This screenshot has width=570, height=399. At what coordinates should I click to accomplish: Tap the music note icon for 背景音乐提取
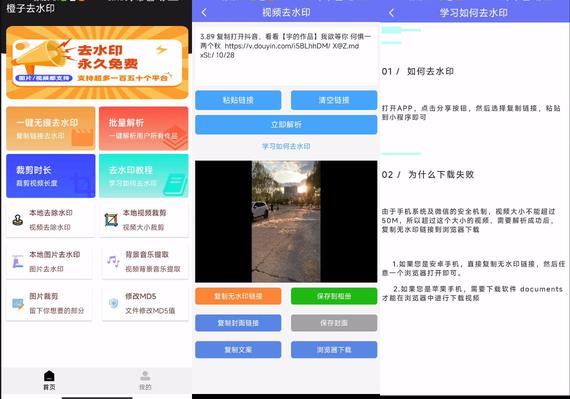pyautogui.click(x=113, y=261)
